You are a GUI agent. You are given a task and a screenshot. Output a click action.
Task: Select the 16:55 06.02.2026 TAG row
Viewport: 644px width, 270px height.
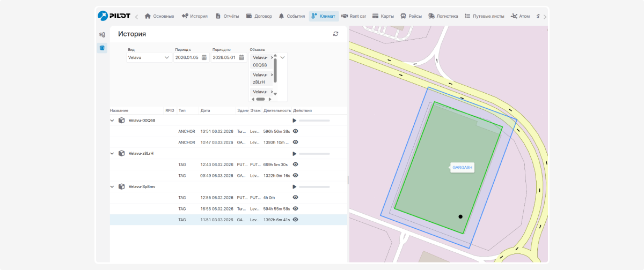pyautogui.click(x=228, y=208)
